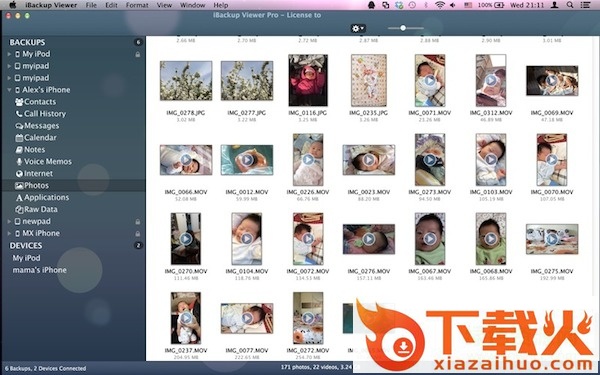Play the IMG_0066.MOV video
The height and width of the screenshot is (375, 600).
(186, 160)
